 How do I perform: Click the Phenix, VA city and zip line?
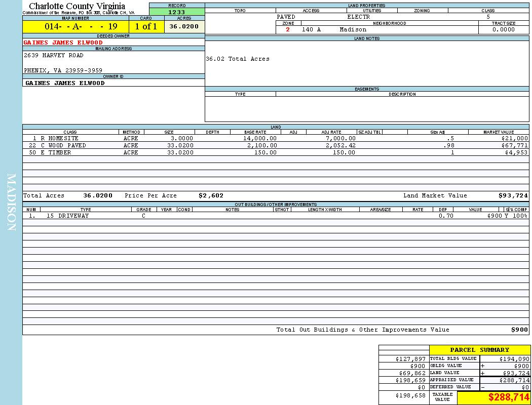63,70
